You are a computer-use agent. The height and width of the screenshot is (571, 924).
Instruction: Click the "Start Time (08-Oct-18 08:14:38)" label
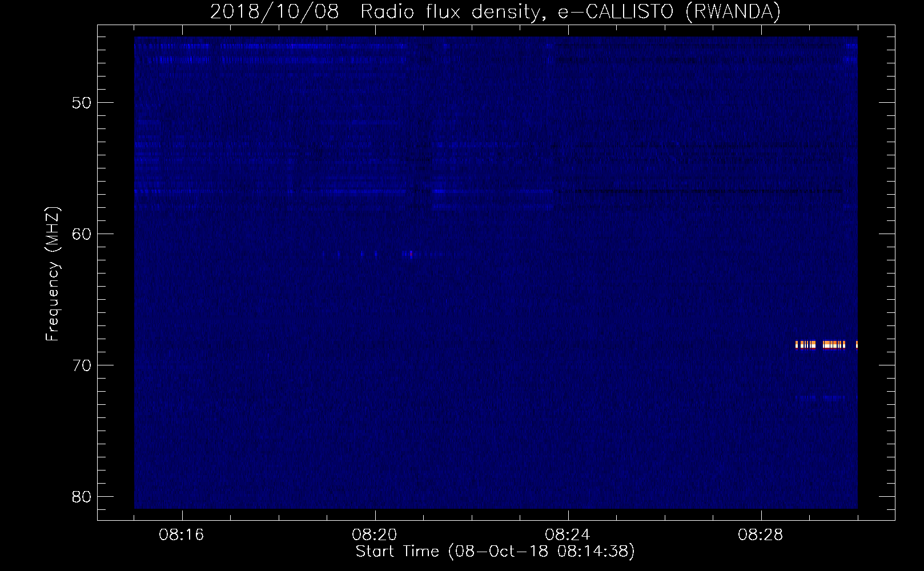pyautogui.click(x=495, y=551)
